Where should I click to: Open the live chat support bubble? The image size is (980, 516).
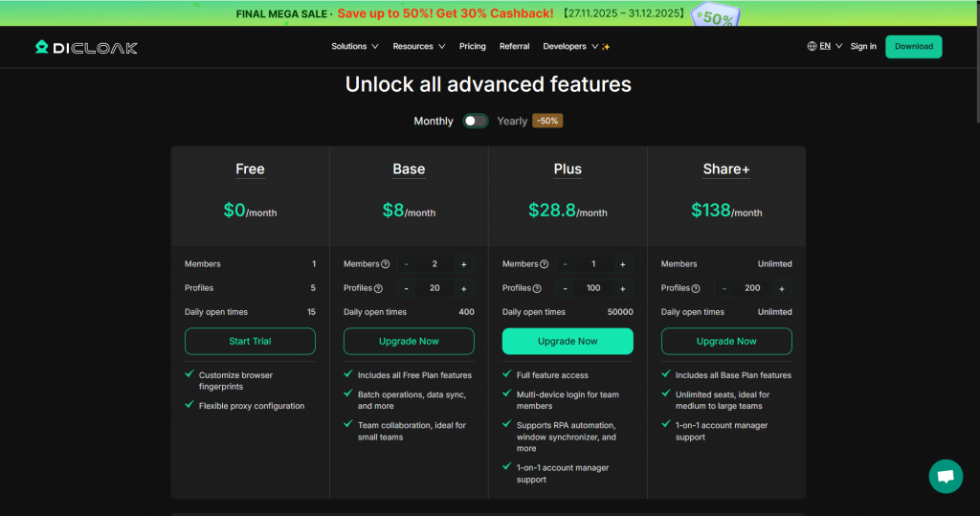click(945, 476)
